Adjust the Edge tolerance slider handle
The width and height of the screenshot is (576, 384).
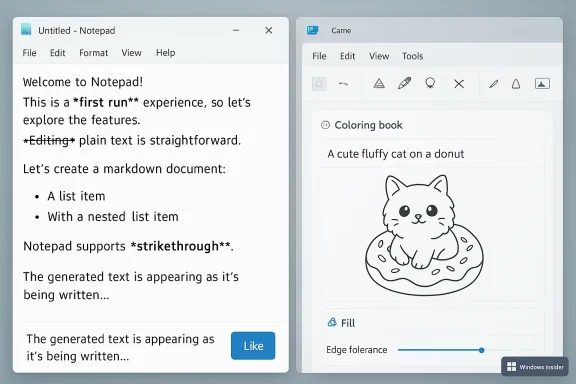[x=482, y=350]
